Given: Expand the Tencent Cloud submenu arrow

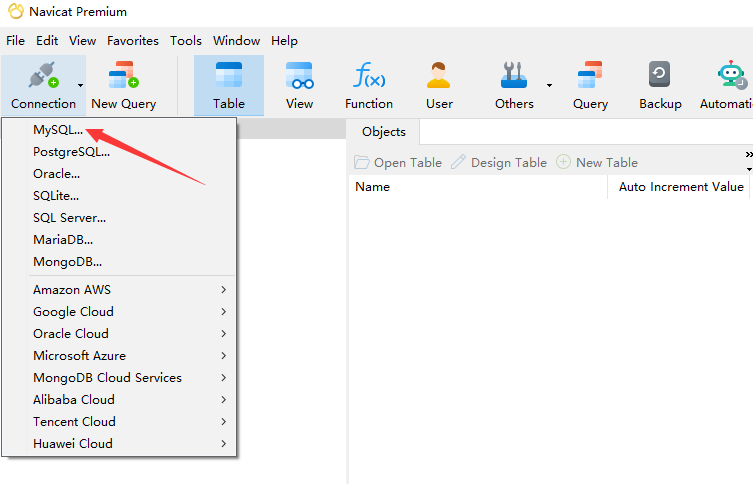Looking at the screenshot, I should coord(223,422).
